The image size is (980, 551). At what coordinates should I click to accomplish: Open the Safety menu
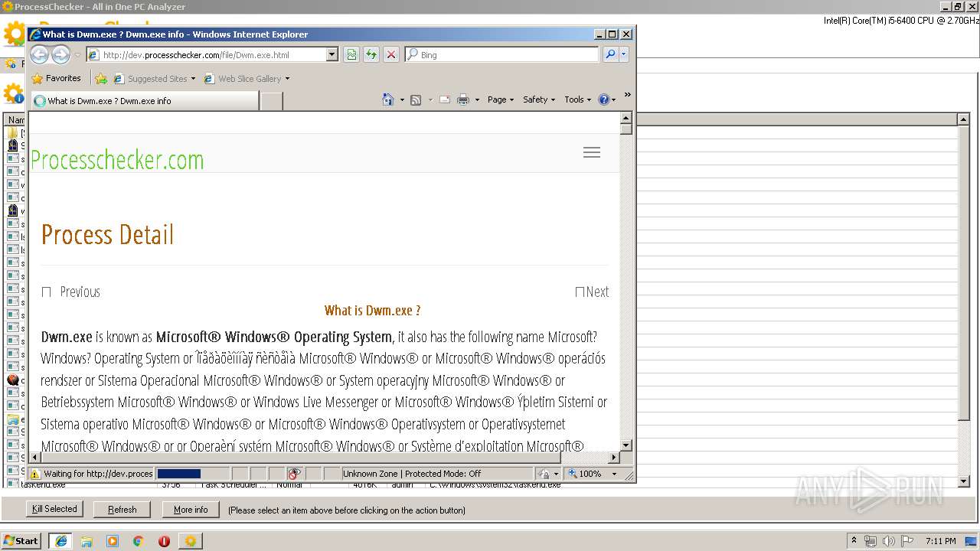pos(539,99)
